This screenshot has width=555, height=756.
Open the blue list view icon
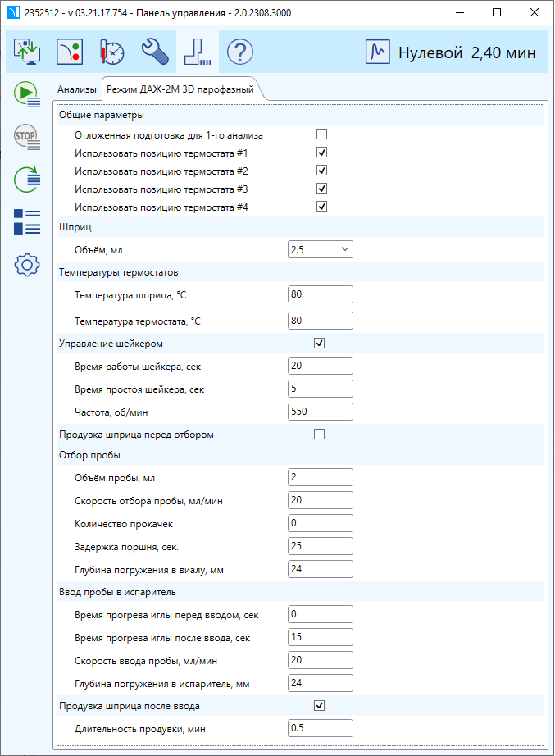click(27, 222)
